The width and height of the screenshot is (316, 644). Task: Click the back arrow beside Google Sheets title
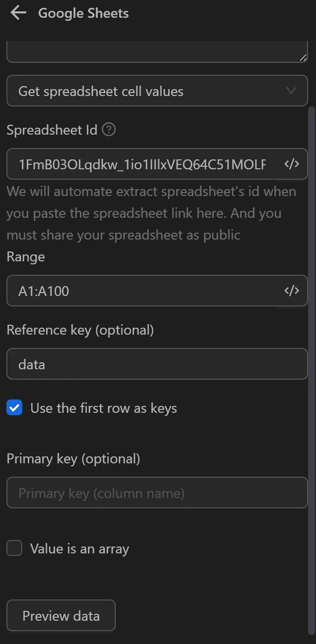pyautogui.click(x=18, y=13)
